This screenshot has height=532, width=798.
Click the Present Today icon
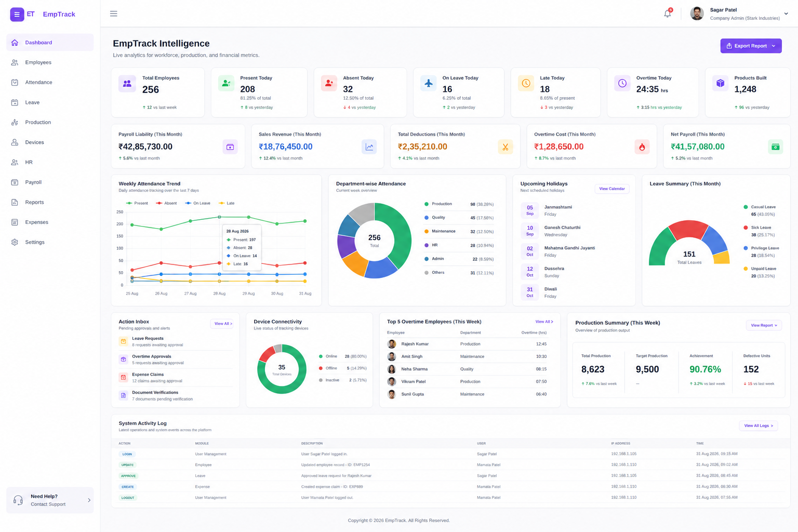coord(226,83)
